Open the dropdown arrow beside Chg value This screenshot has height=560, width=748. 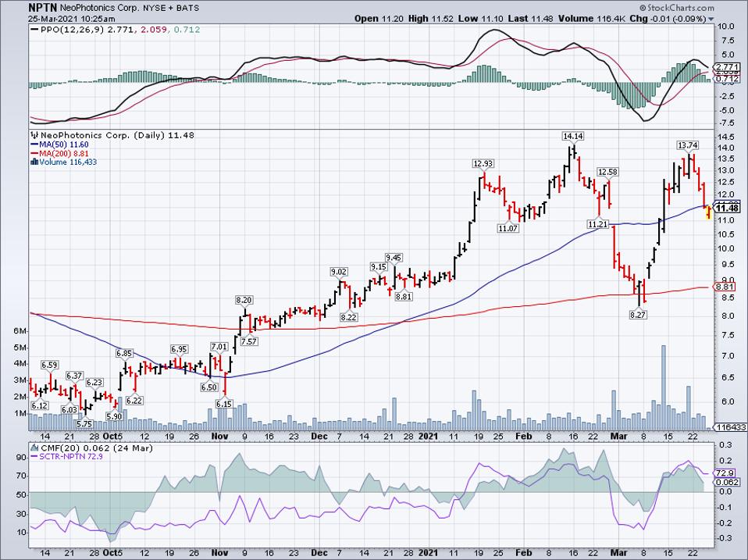[711, 19]
